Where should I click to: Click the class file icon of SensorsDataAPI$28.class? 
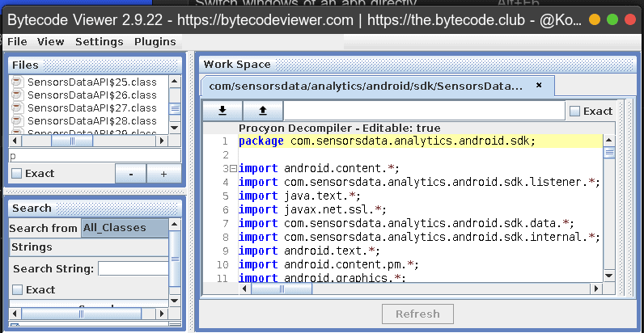[x=16, y=121]
